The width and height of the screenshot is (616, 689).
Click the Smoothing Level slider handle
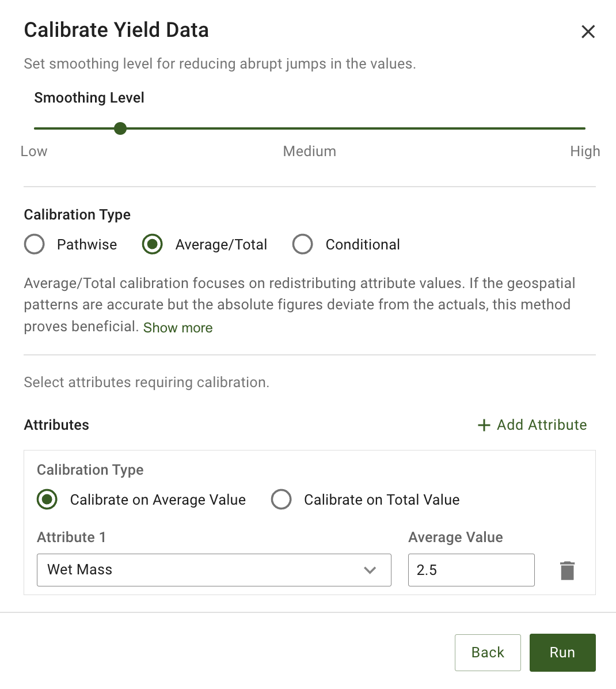point(120,128)
